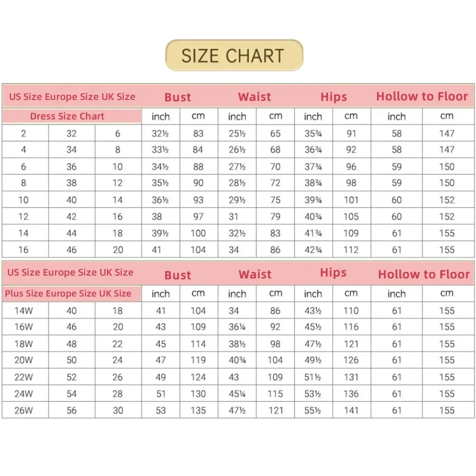Click the 36¼ inch waist cell
This screenshot has height=476, width=476.
[x=237, y=327]
